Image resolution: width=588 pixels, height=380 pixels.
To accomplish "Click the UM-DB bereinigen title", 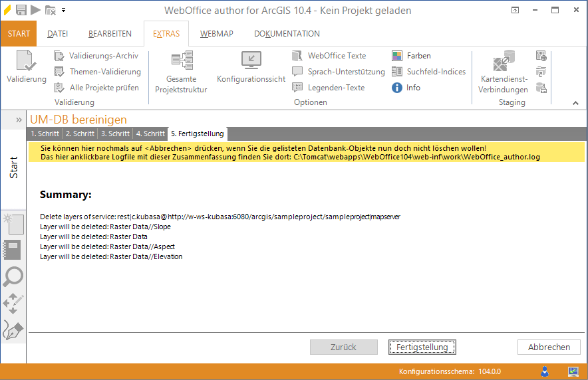I will (x=78, y=120).
